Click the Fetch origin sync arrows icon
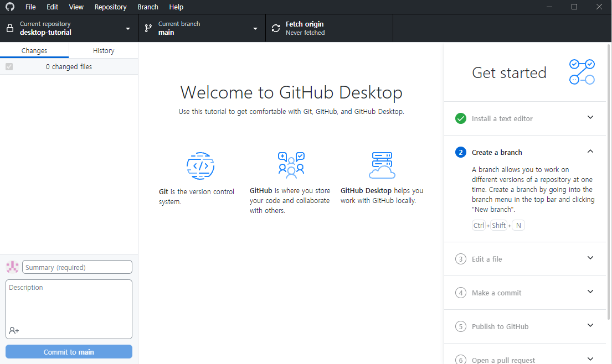Image resolution: width=612 pixels, height=364 pixels. (276, 28)
